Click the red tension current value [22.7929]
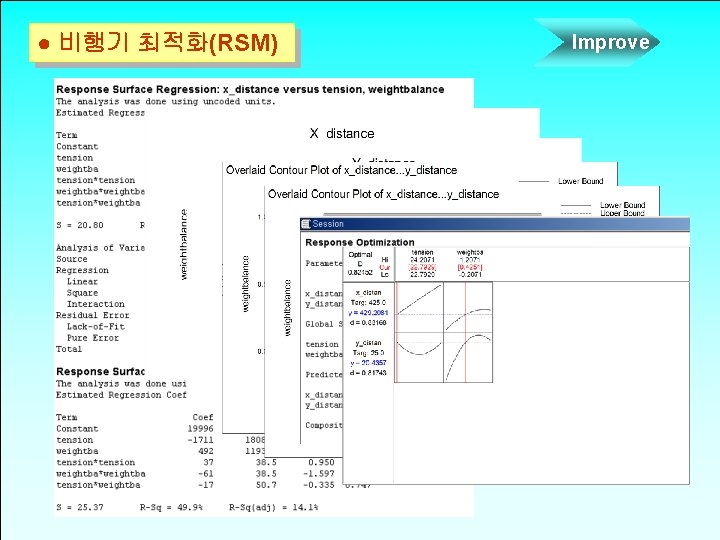Screen dimensions: 720x540 422,267
